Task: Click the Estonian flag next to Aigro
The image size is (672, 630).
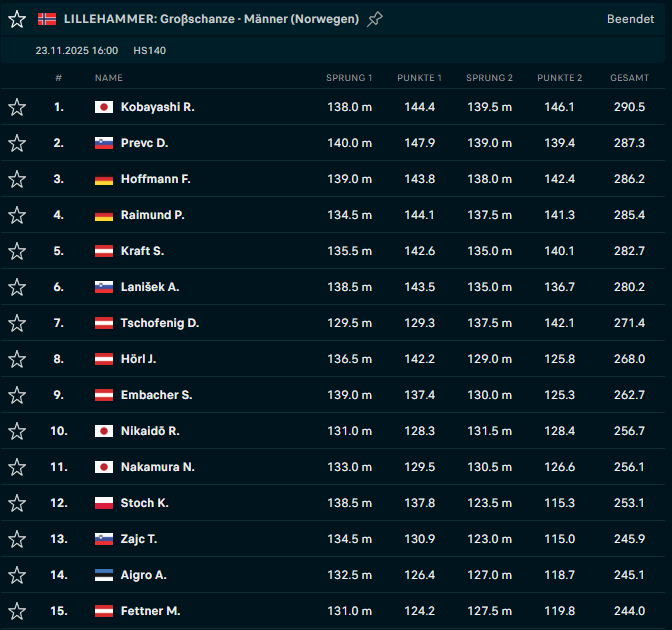Action: pyautogui.click(x=104, y=575)
